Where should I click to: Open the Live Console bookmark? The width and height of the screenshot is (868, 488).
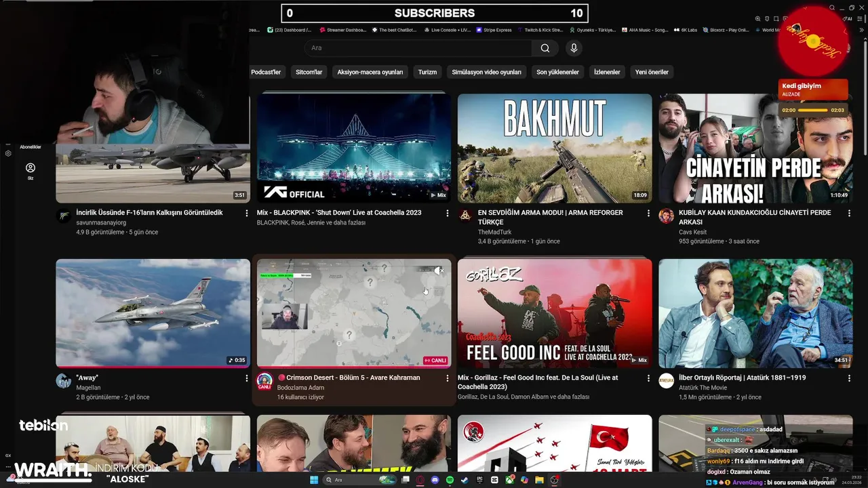point(446,30)
